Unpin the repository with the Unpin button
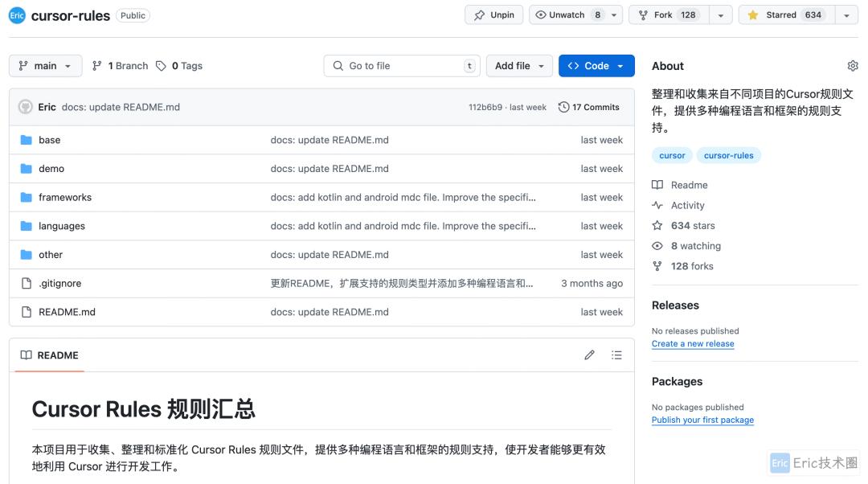Viewport: 868px width, 484px height. pos(493,14)
